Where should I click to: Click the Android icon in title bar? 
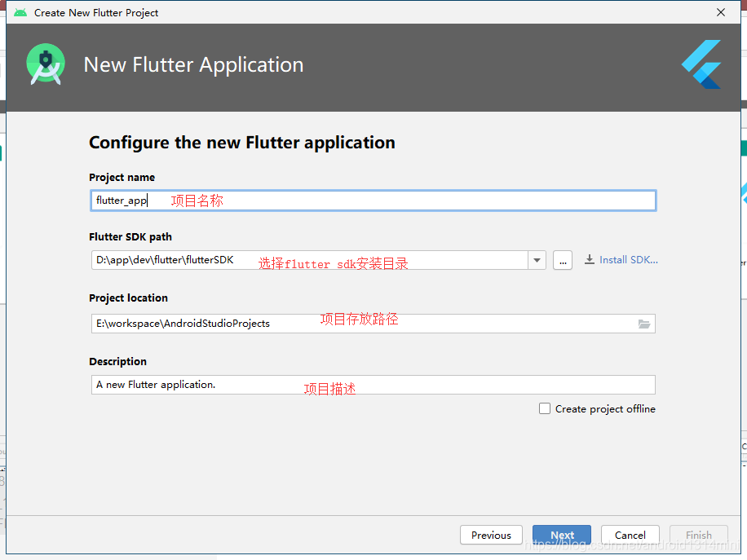pos(20,13)
